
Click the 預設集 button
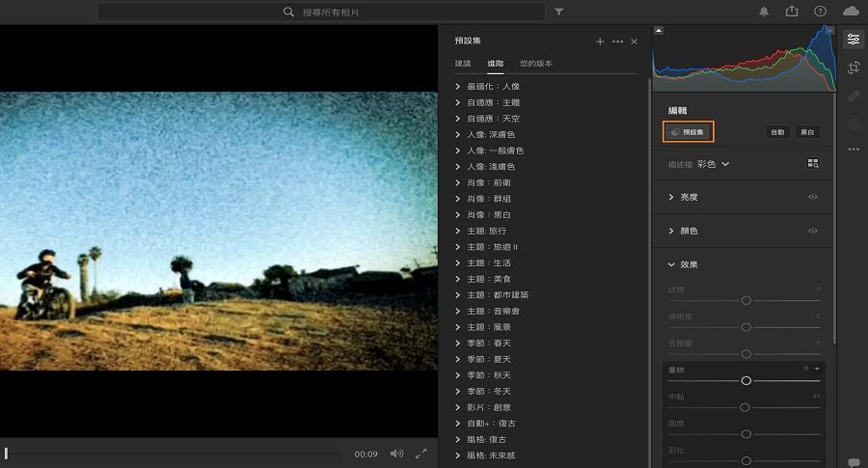point(688,132)
